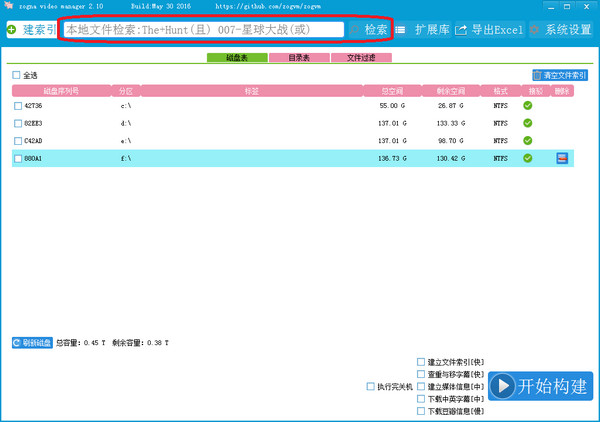Click the 清空文件索引 clear index button
This screenshot has width=600, height=422.
(x=560, y=75)
